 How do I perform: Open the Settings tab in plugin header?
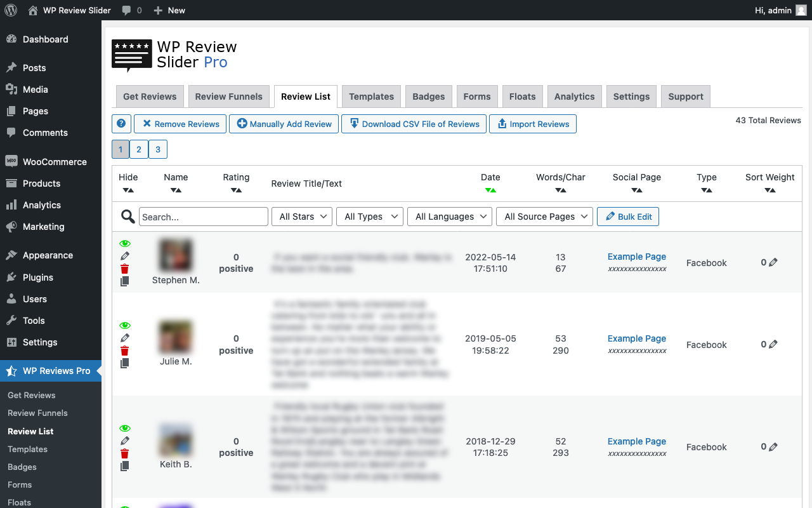pos(631,97)
